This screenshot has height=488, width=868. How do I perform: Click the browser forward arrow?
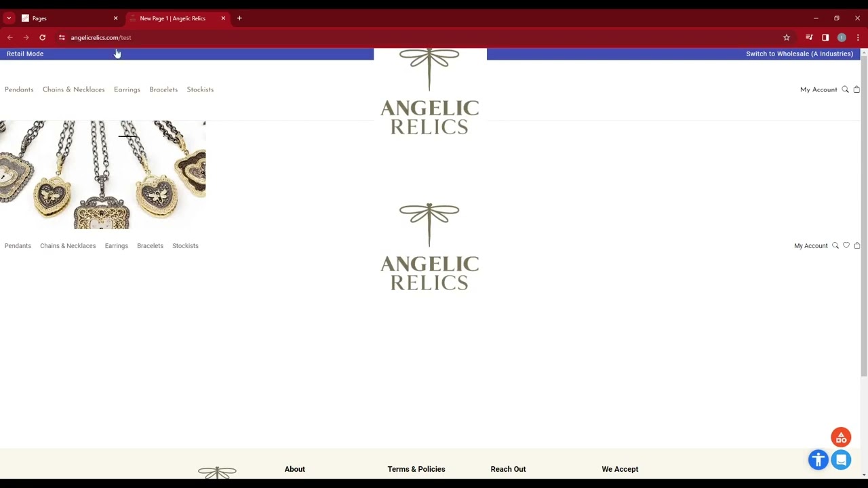[x=26, y=37]
